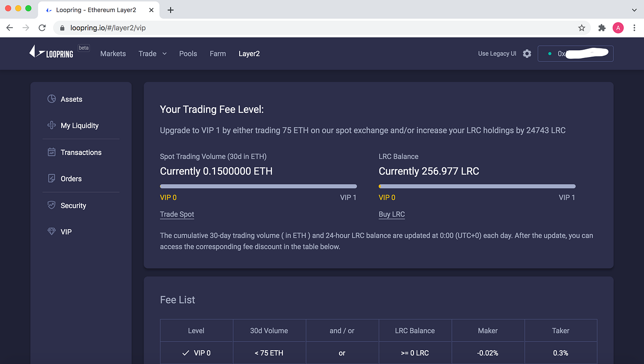The image size is (644, 364).
Task: Click the "Fee List" heading
Action: [178, 300]
